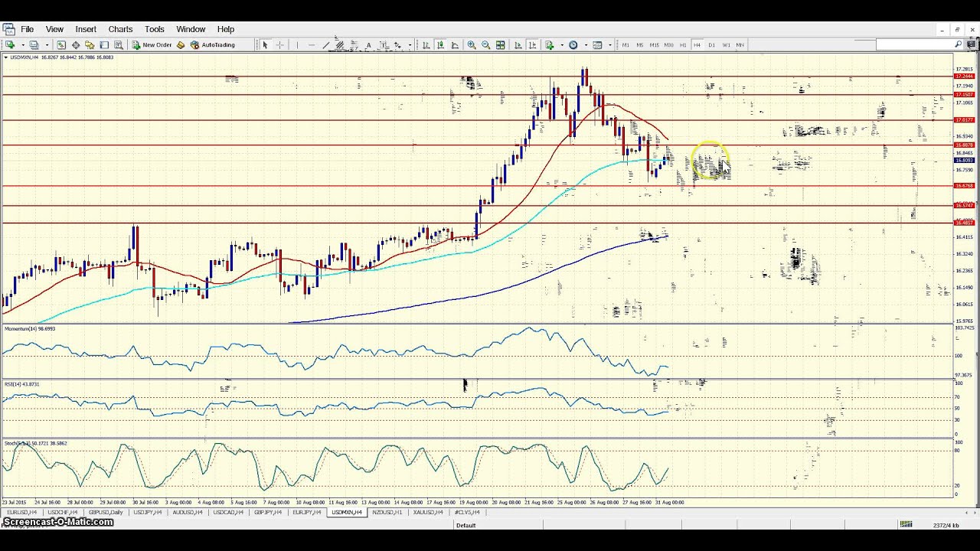The image size is (980, 551).
Task: Toggle Chart Shift button
Action: 532,45
